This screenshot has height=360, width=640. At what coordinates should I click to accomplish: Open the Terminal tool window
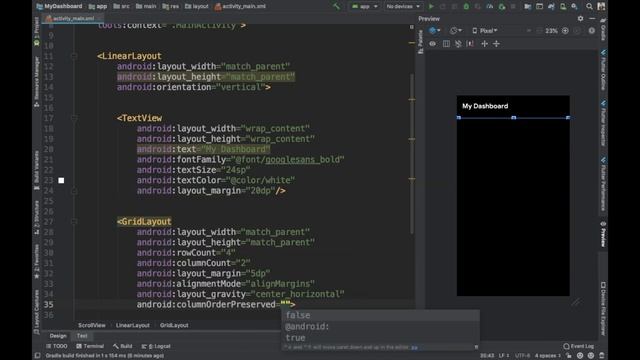90,346
